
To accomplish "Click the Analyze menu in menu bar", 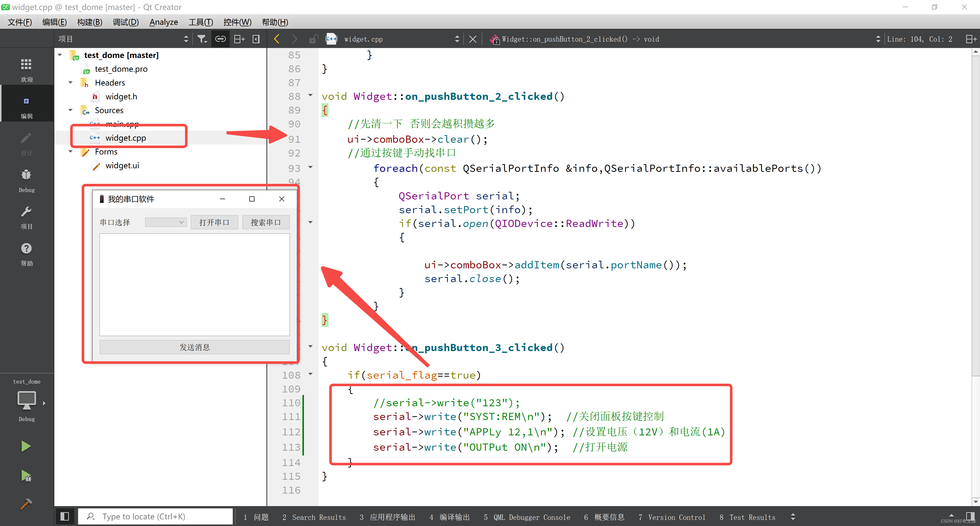I will [x=164, y=21].
